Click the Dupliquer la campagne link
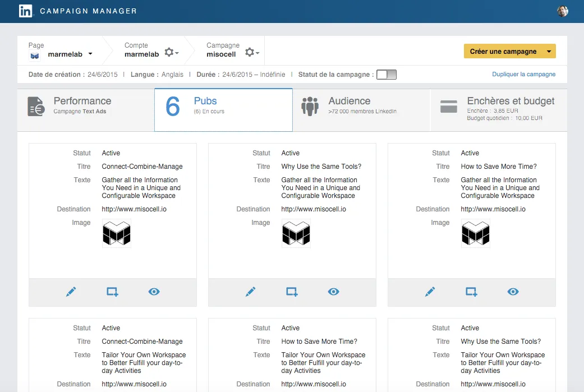584x392 pixels. (523, 75)
